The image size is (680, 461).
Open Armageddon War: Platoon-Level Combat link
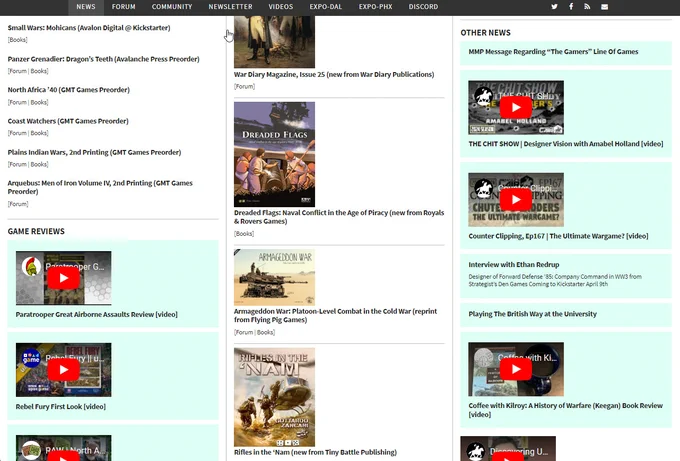(336, 316)
